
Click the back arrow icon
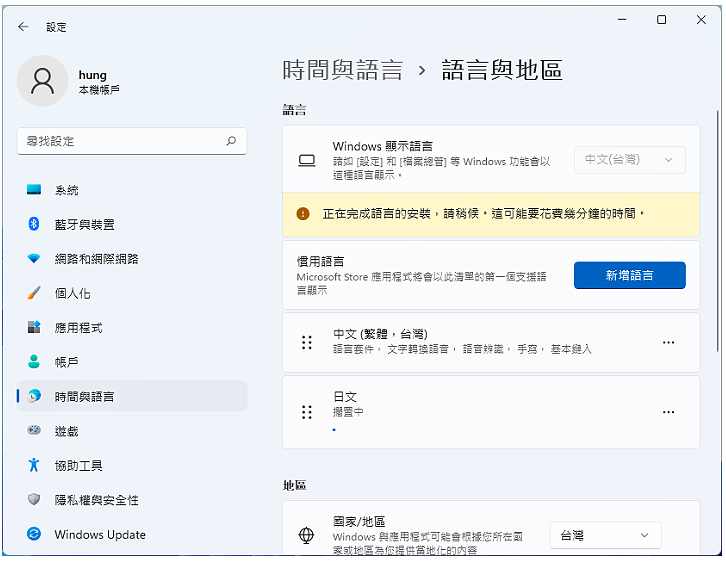point(24,27)
